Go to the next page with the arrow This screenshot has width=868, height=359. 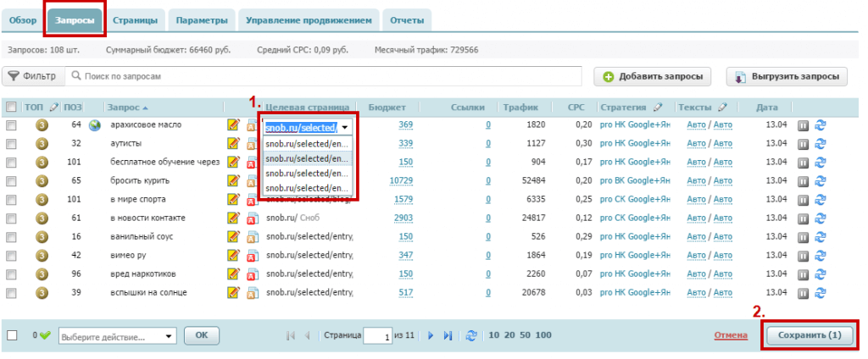431,335
